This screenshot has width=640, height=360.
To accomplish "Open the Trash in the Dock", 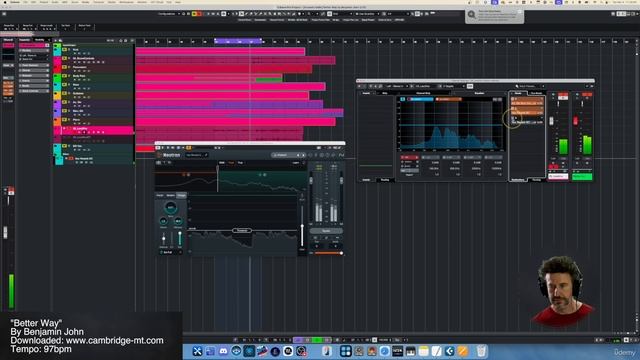I will click(x=481, y=351).
